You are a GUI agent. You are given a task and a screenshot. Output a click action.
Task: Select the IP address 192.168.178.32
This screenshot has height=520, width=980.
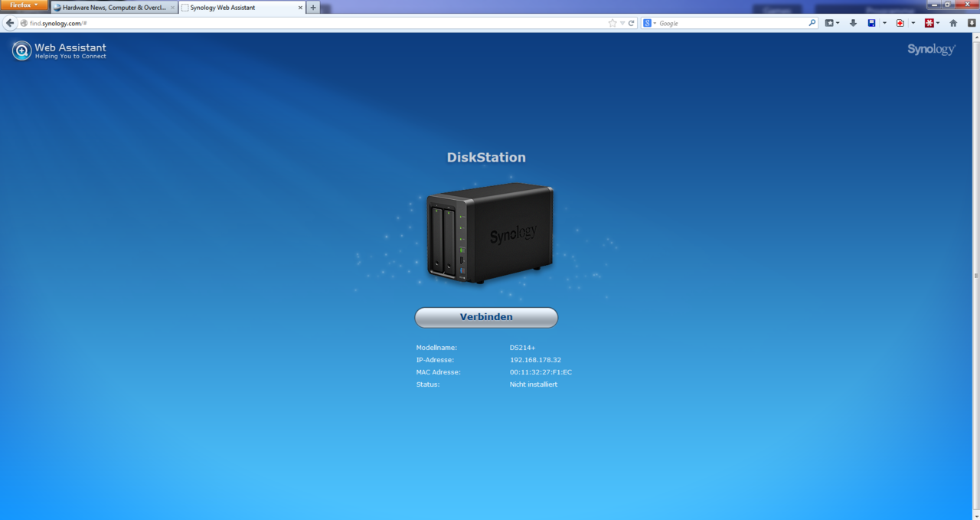(535, 360)
